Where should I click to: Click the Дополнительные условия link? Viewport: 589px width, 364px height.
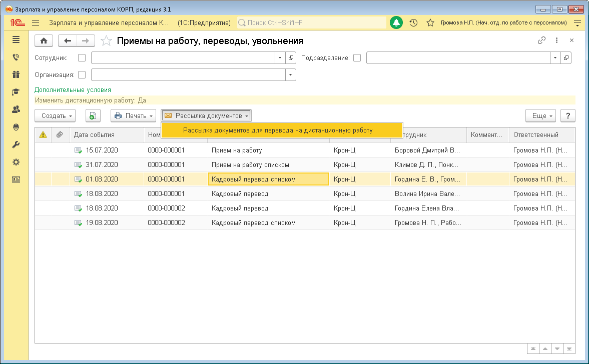click(x=73, y=90)
